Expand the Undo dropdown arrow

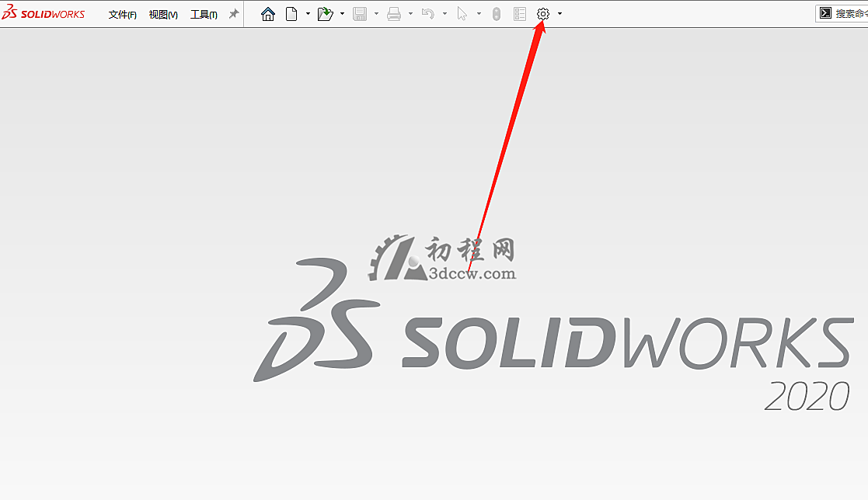[x=444, y=14]
